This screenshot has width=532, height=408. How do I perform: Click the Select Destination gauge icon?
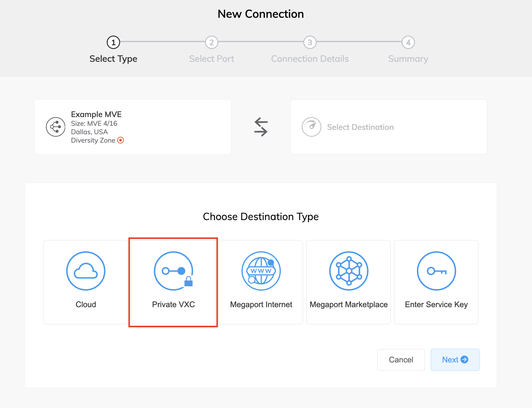pos(311,127)
